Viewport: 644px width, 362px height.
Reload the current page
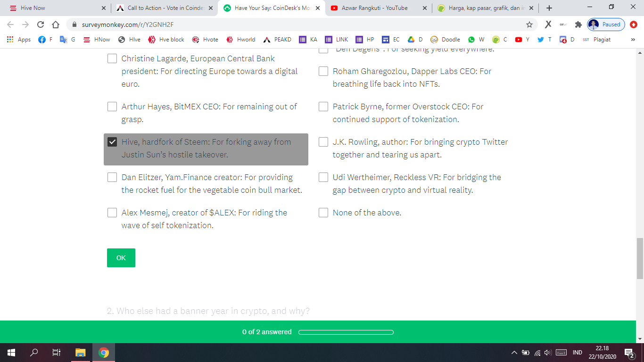click(x=41, y=25)
